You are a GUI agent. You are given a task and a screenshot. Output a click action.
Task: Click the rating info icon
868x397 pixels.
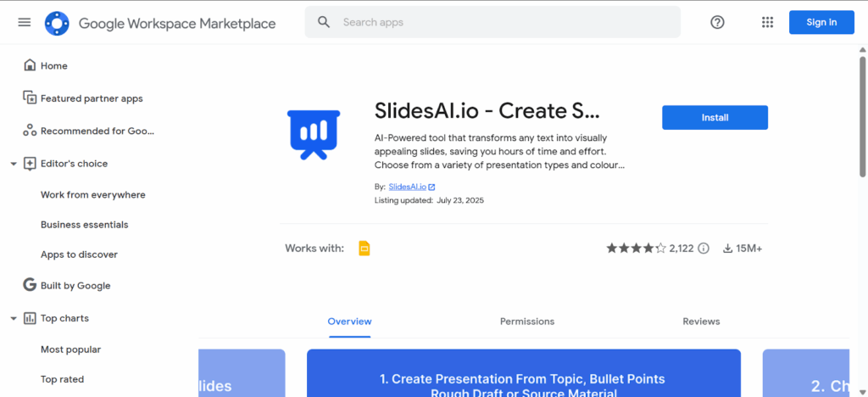click(703, 249)
